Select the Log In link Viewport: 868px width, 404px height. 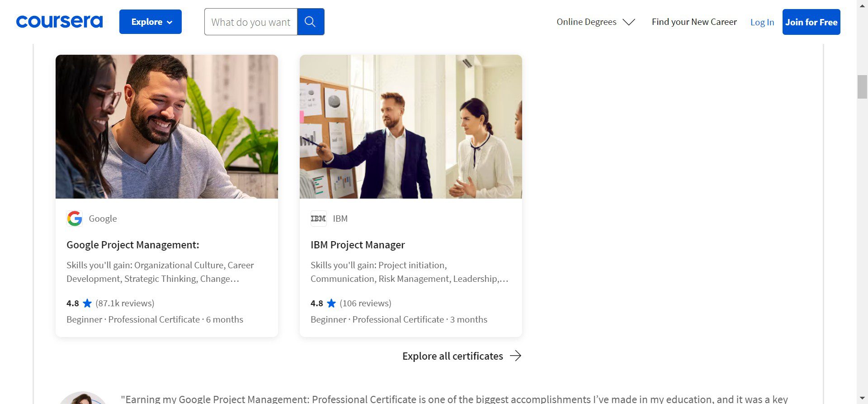tap(762, 22)
